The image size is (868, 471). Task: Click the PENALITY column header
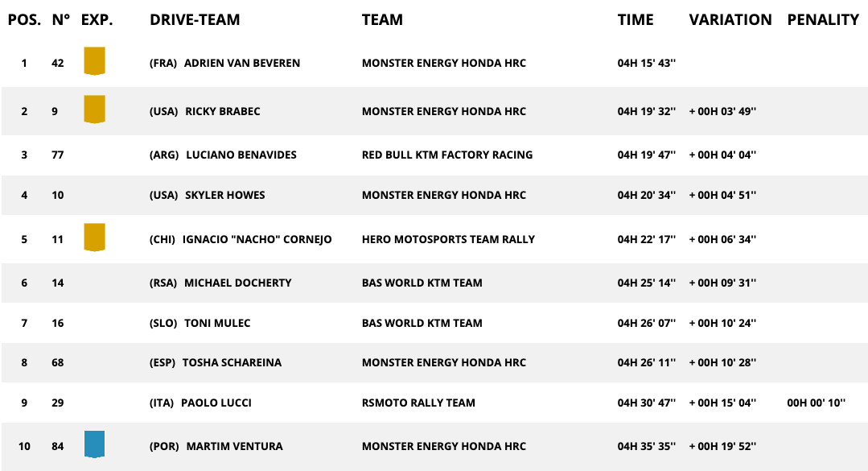coord(823,20)
